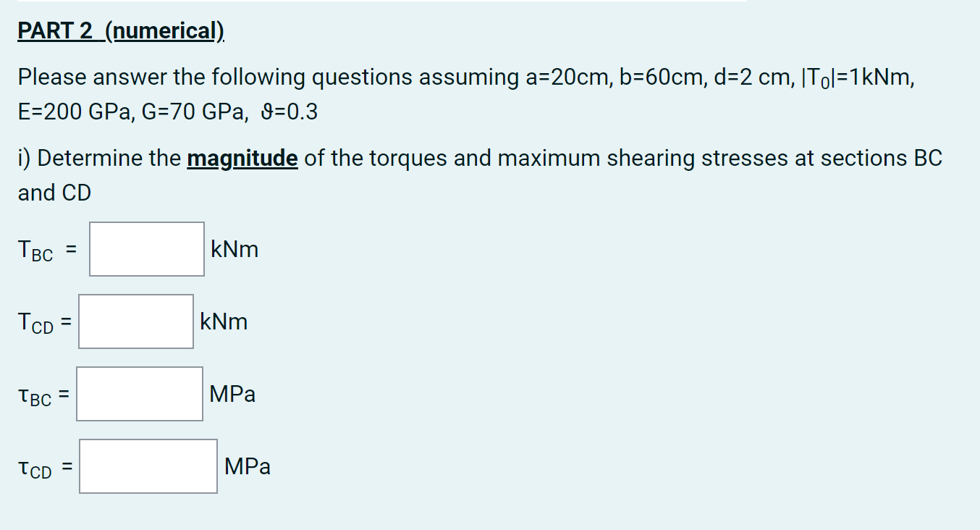Viewport: 980px width, 530px height.
Task: Select the T_BC label text
Action: coord(36,250)
